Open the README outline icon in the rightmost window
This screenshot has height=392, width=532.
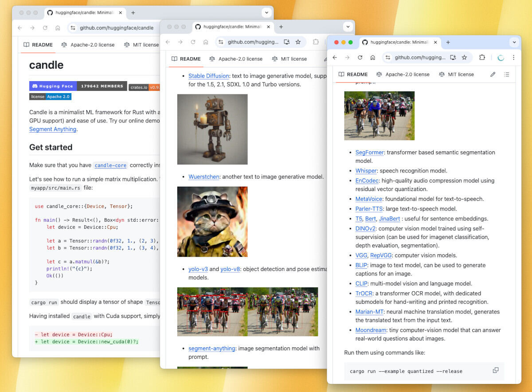click(x=506, y=74)
